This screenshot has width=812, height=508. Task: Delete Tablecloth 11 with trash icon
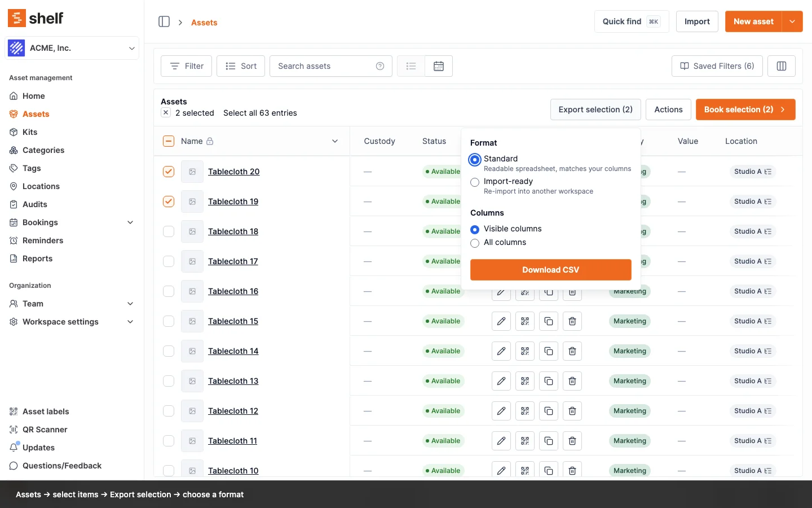tap(572, 441)
